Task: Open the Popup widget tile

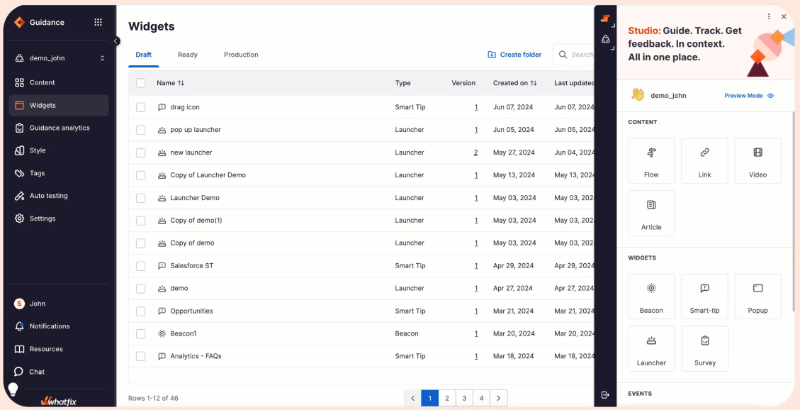Action: [x=758, y=296]
